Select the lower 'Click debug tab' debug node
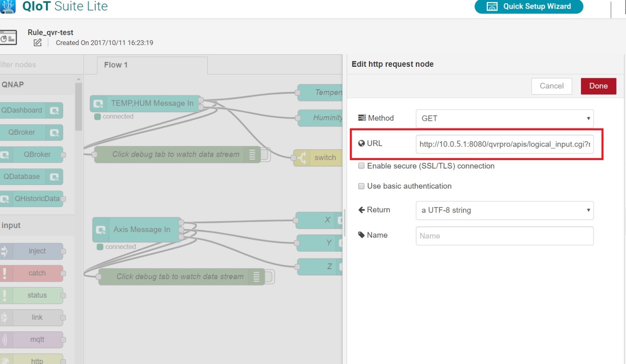 tap(181, 277)
